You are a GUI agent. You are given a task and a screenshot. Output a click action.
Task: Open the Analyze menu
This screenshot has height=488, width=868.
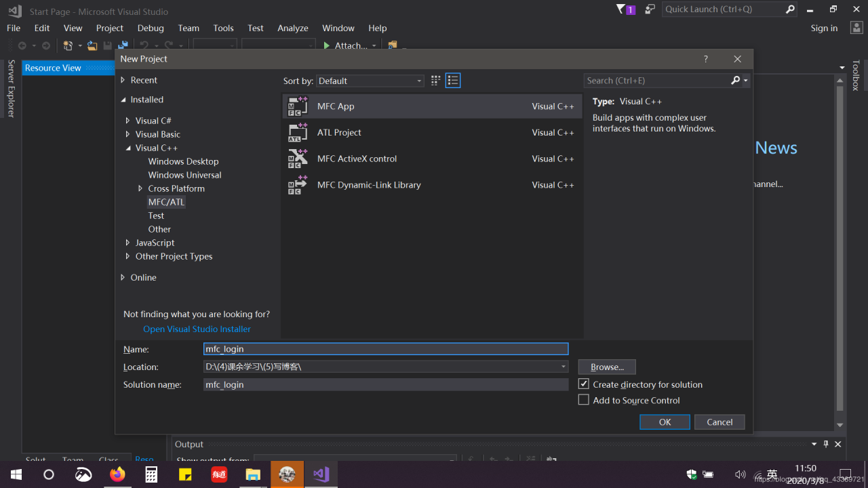click(x=293, y=28)
